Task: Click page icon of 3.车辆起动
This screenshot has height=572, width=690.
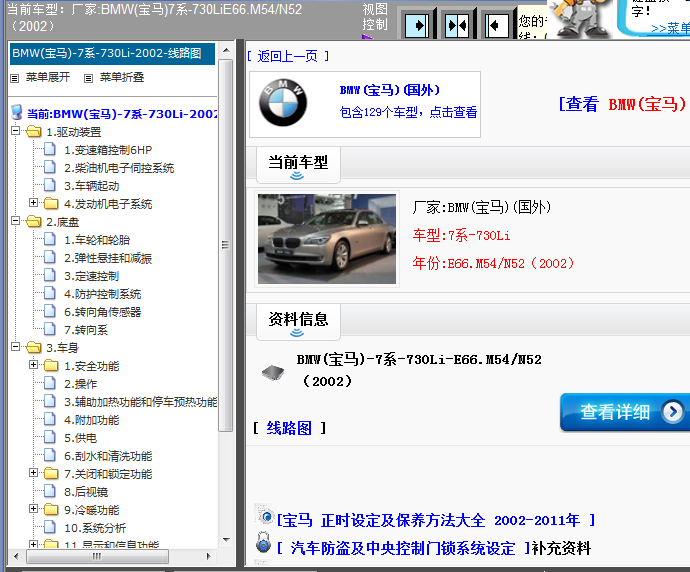Action: (50, 185)
